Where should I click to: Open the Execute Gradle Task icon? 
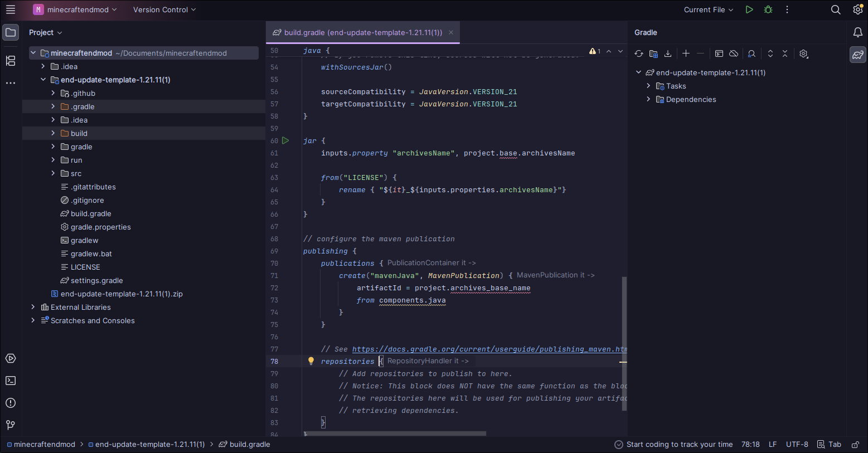coord(719,54)
